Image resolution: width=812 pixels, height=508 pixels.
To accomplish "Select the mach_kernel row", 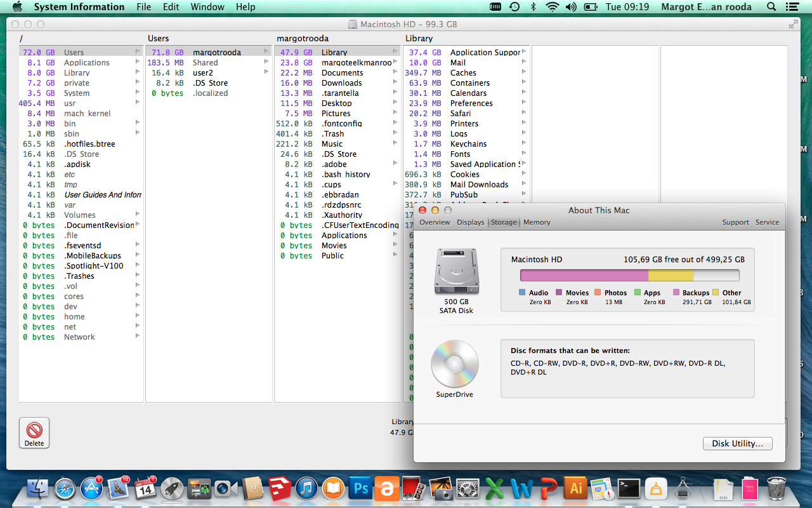I will click(x=80, y=113).
